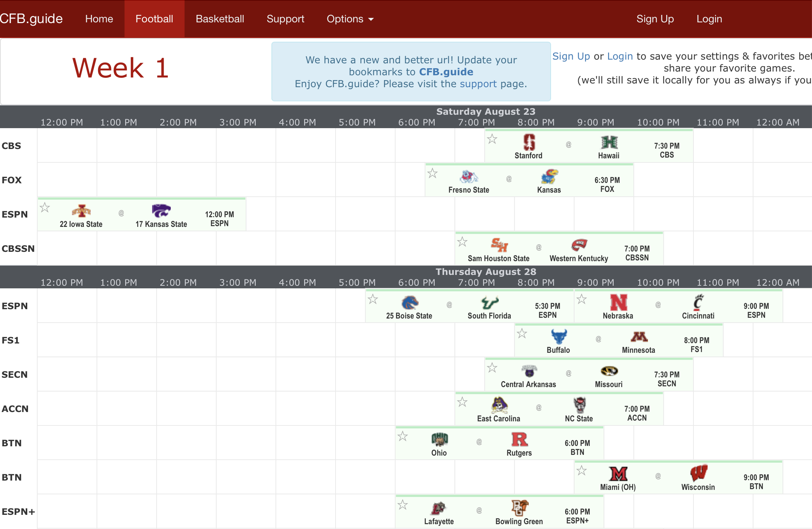The image size is (812, 529).
Task: Star the Nebraska at Cincinnati game
Action: click(x=582, y=299)
